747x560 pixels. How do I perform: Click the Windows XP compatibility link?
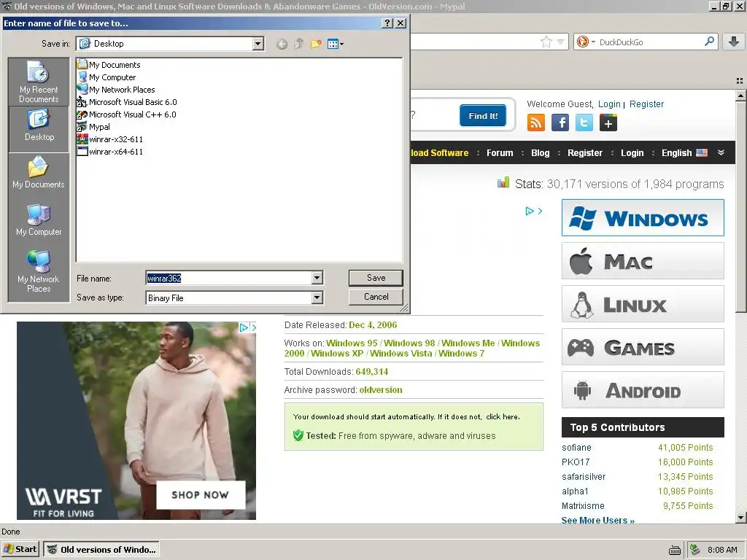click(337, 354)
